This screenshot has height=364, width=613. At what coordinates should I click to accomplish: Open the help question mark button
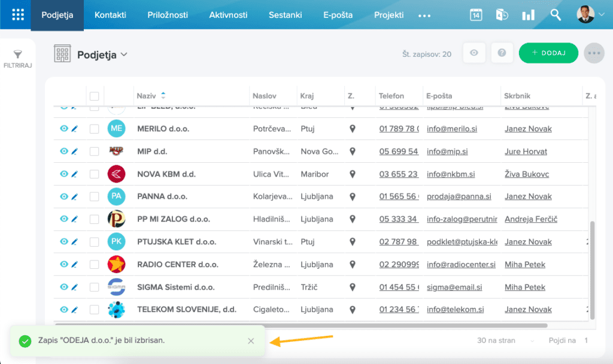pyautogui.click(x=502, y=53)
